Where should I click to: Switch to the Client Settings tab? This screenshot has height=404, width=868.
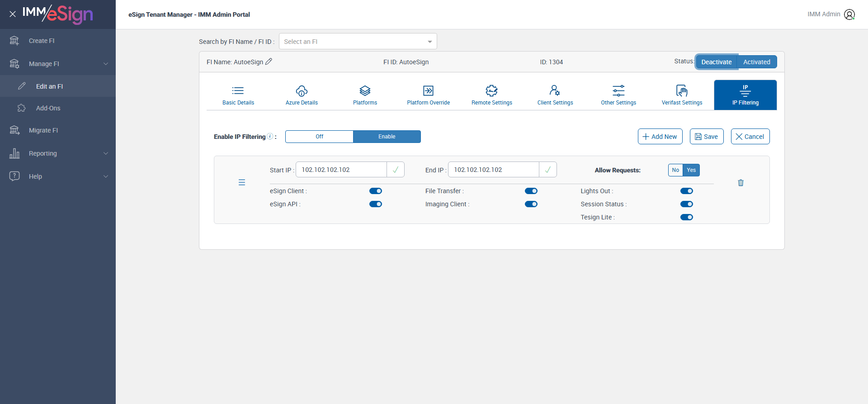(555, 95)
